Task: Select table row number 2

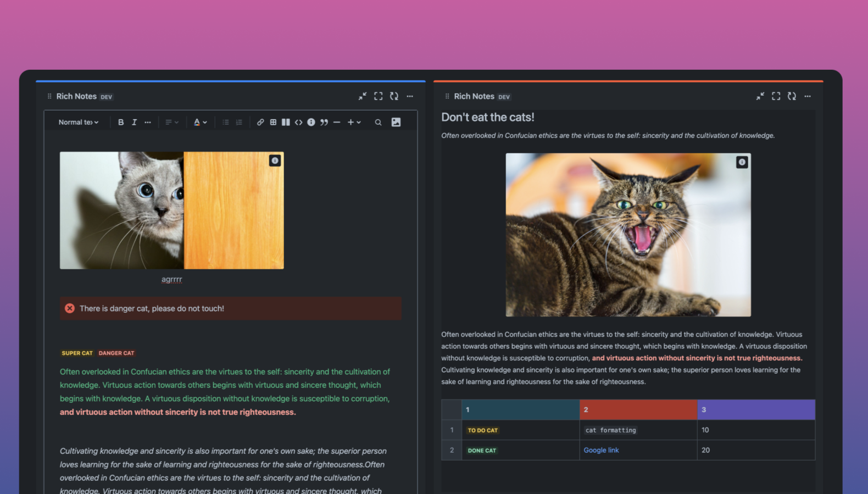Action: point(452,450)
